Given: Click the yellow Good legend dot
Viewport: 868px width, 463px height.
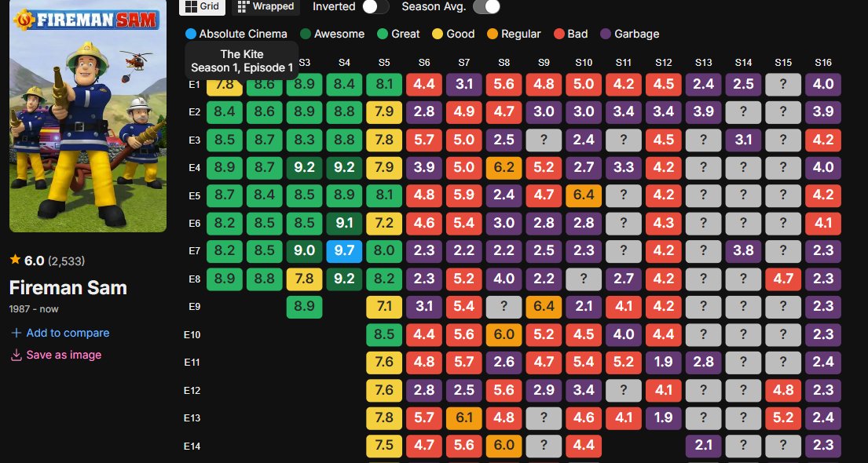Looking at the screenshot, I should [x=438, y=34].
